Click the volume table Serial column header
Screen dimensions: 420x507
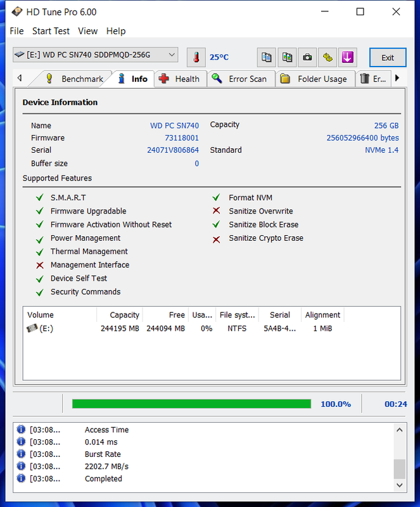click(x=280, y=314)
